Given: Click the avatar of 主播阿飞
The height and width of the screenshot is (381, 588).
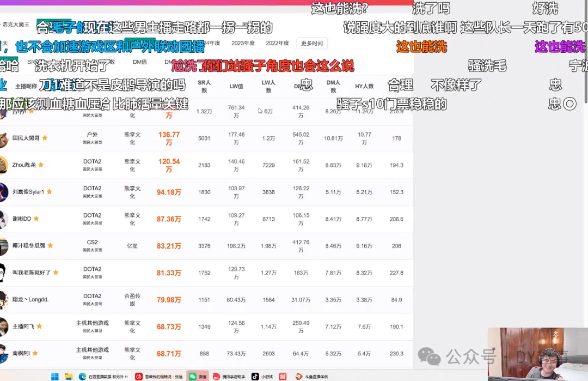Looking at the screenshot, I should click(4, 326).
